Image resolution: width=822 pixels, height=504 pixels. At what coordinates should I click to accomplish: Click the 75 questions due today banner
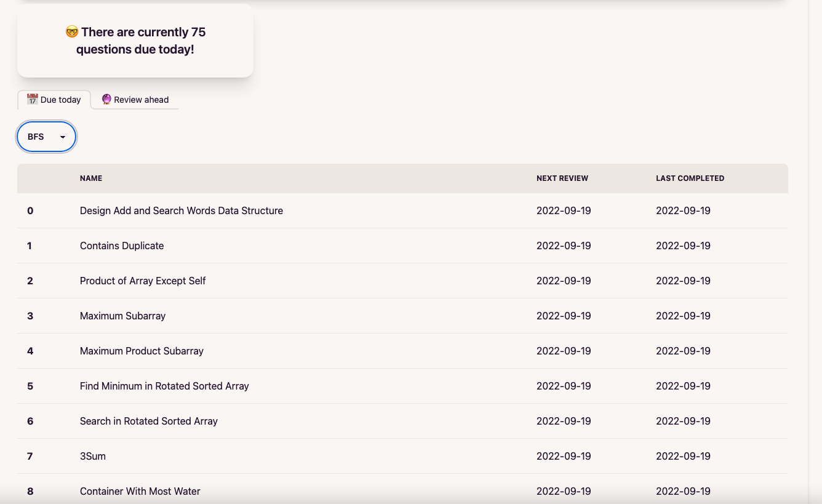pyautogui.click(x=135, y=41)
